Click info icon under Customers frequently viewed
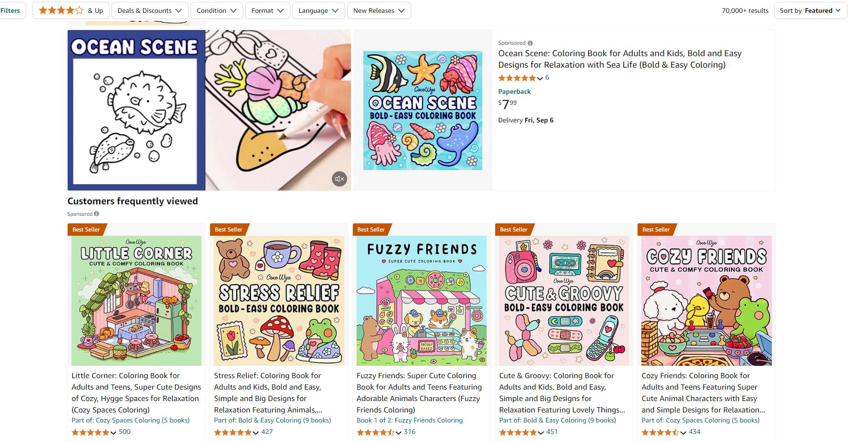The height and width of the screenshot is (442, 868). tap(96, 214)
